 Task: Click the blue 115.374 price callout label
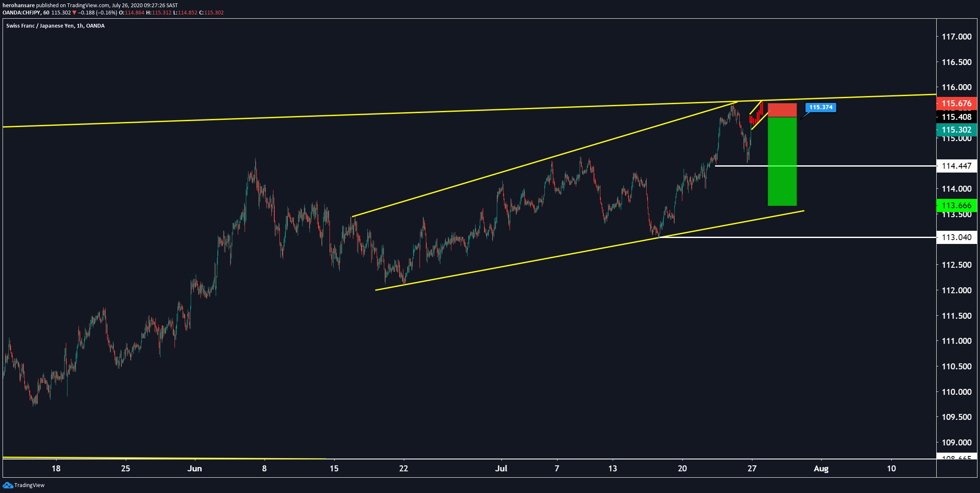(821, 107)
